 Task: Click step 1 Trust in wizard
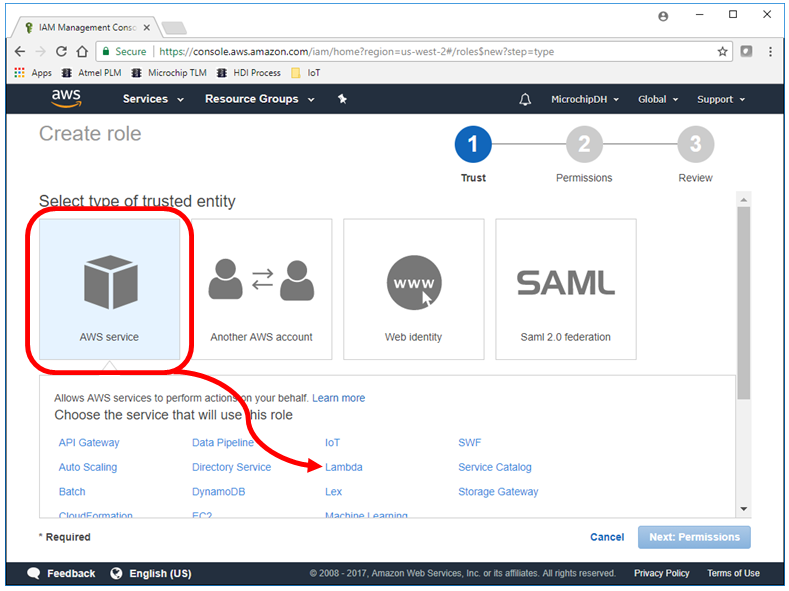tap(473, 144)
